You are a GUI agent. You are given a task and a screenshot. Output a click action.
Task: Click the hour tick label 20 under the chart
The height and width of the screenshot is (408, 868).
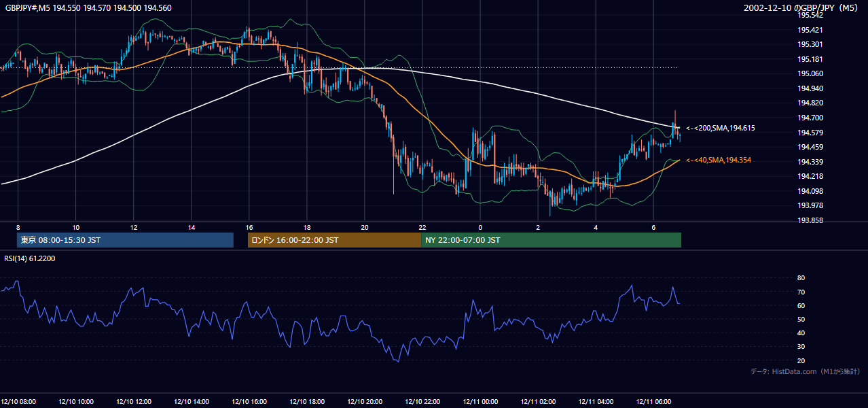365,227
